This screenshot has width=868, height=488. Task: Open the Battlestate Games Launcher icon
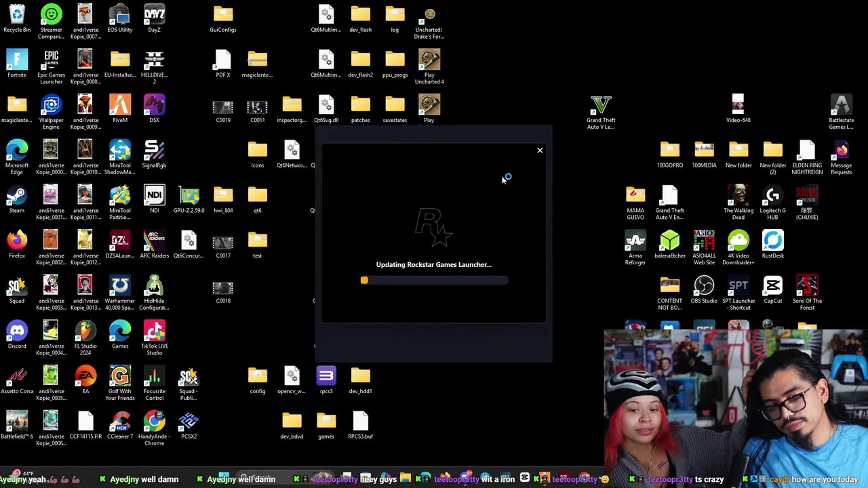click(x=841, y=112)
